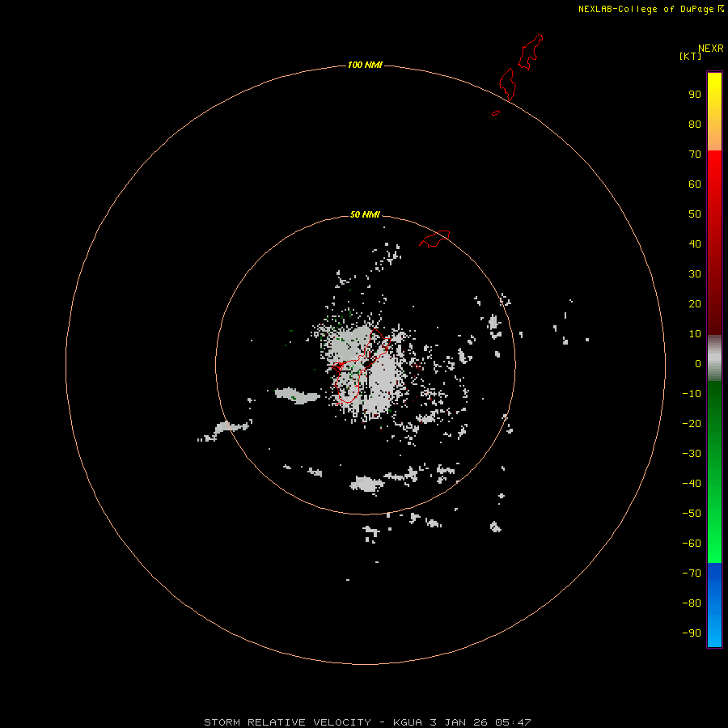The image size is (728, 728).
Task: Click the -10 value on velocity scale
Action: (x=692, y=394)
